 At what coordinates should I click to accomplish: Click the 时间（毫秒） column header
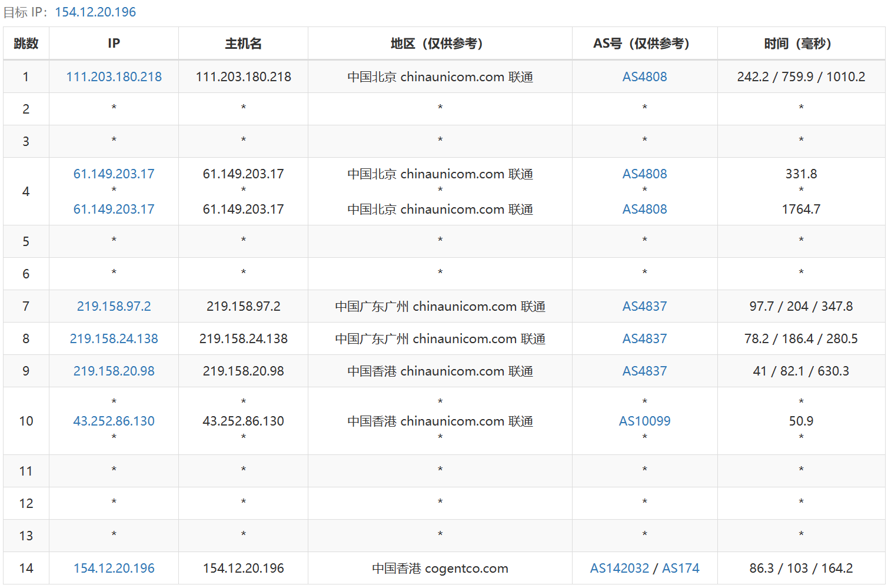801,44
